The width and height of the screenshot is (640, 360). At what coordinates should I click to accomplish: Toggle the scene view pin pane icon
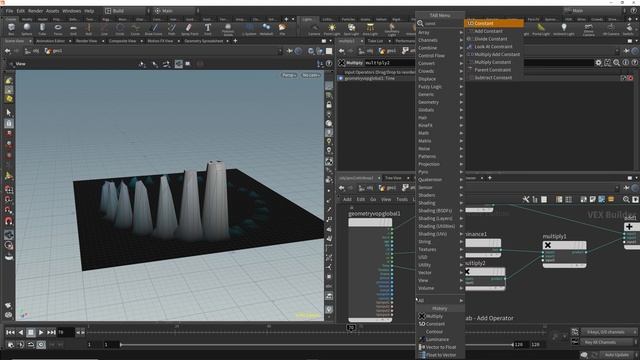pyautogui.click(x=289, y=51)
